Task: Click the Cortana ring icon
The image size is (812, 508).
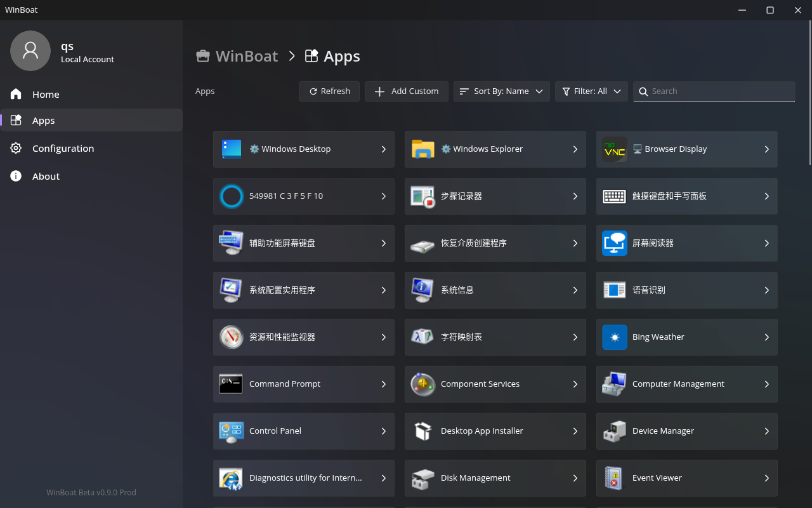Action: (231, 196)
